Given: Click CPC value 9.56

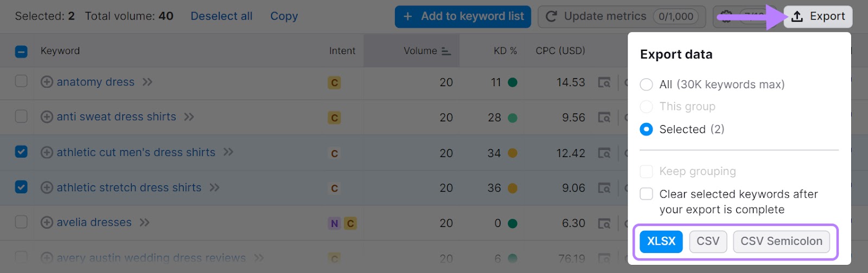Looking at the screenshot, I should coord(573,118).
